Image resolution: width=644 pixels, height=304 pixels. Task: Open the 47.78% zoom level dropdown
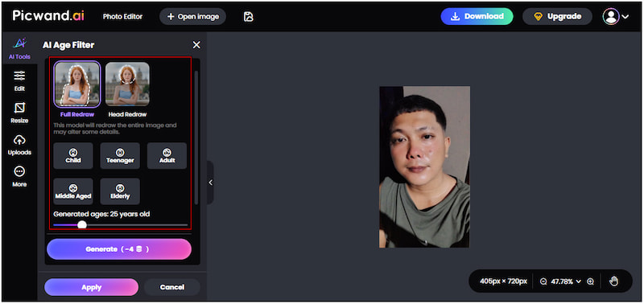click(x=566, y=281)
